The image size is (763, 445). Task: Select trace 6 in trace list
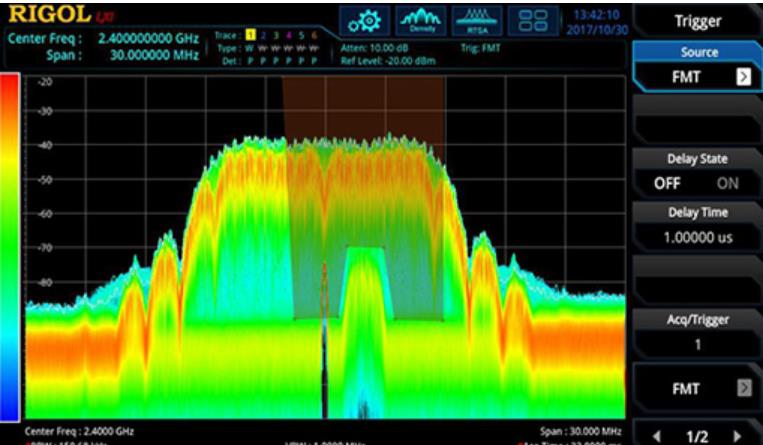pyautogui.click(x=314, y=36)
